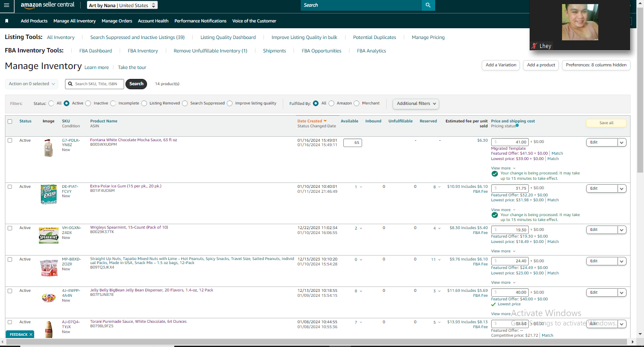Viewport: 644px width, 347px height.
Task: Go to the Manage Pricing tab
Action: click(428, 38)
